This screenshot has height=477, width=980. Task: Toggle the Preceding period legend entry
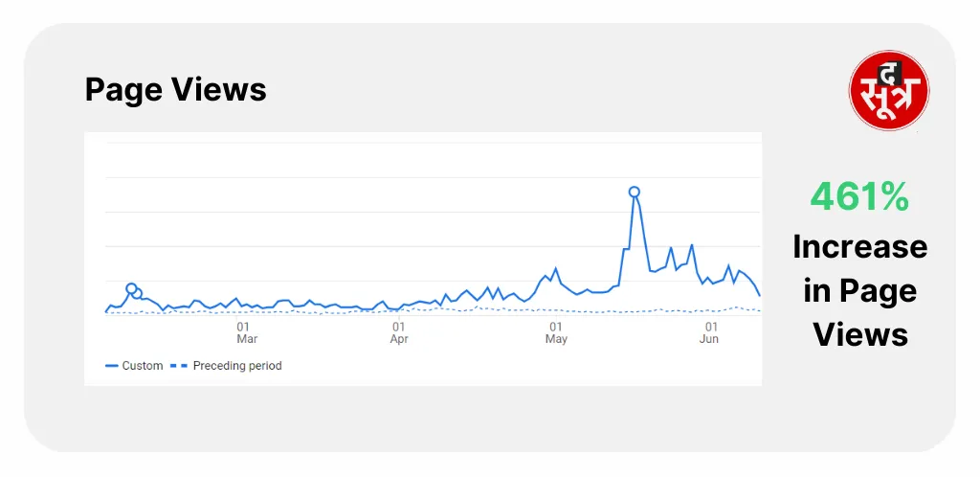pyautogui.click(x=226, y=366)
